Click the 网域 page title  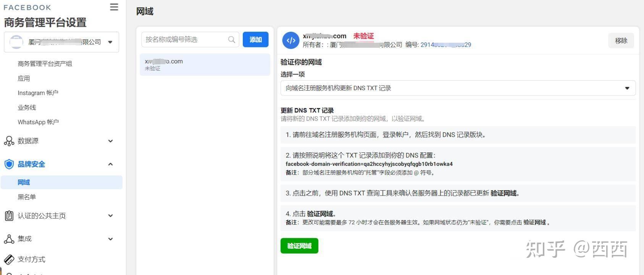click(145, 11)
